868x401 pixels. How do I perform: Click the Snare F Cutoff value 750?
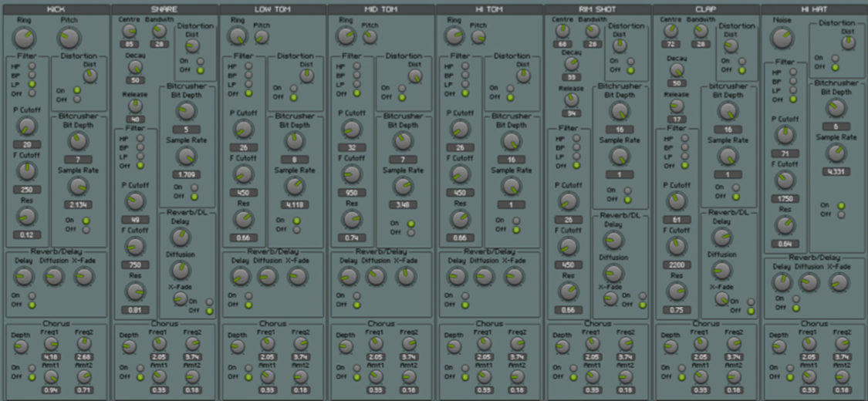pos(135,265)
